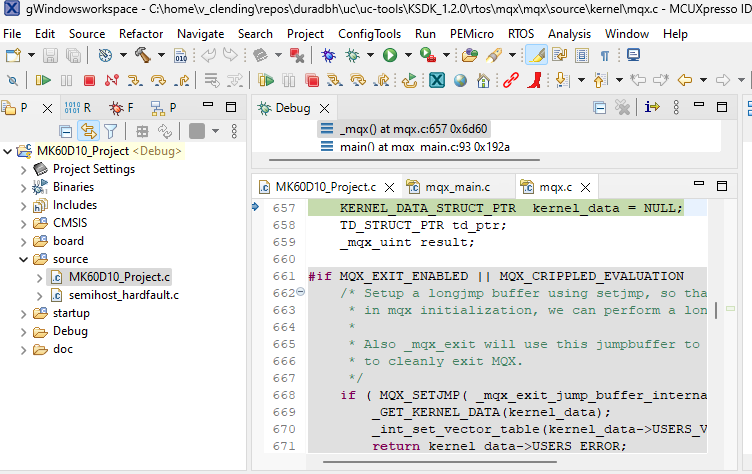This screenshot has height=474, width=752.
Task: Select the main() at mqx_main.c:93 stack frame
Action: click(x=415, y=147)
